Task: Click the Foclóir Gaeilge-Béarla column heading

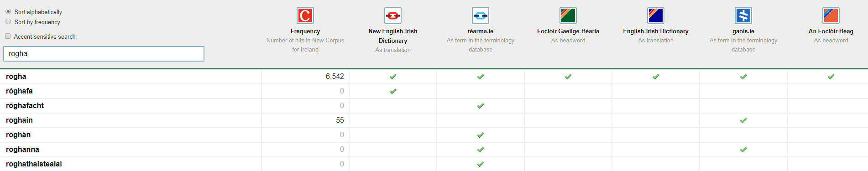Action: 568,31
